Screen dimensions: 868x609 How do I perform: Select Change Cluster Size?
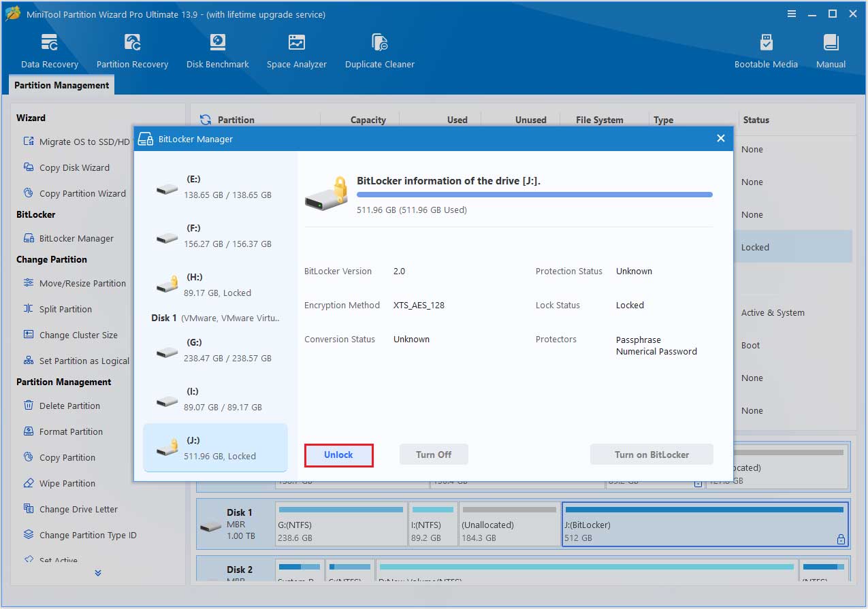point(71,335)
